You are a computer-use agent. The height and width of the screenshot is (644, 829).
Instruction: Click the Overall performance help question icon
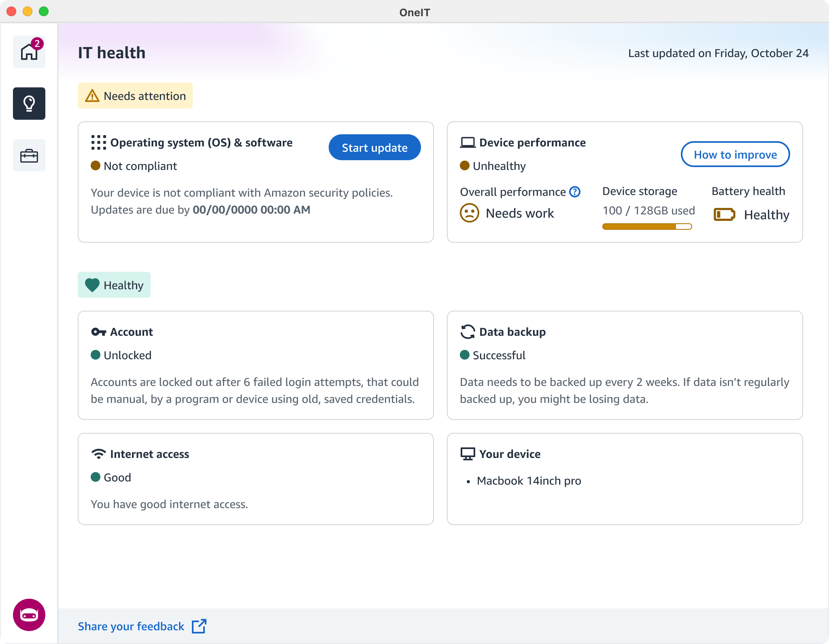575,192
